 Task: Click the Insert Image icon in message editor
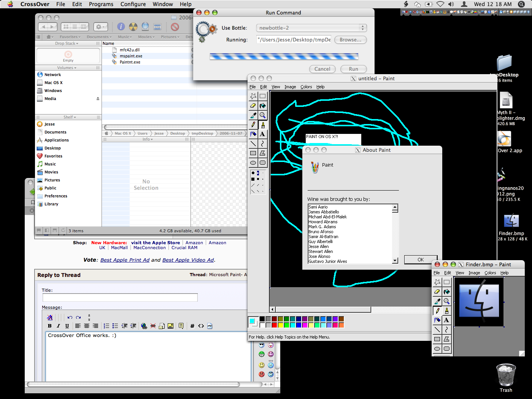pyautogui.click(x=170, y=326)
